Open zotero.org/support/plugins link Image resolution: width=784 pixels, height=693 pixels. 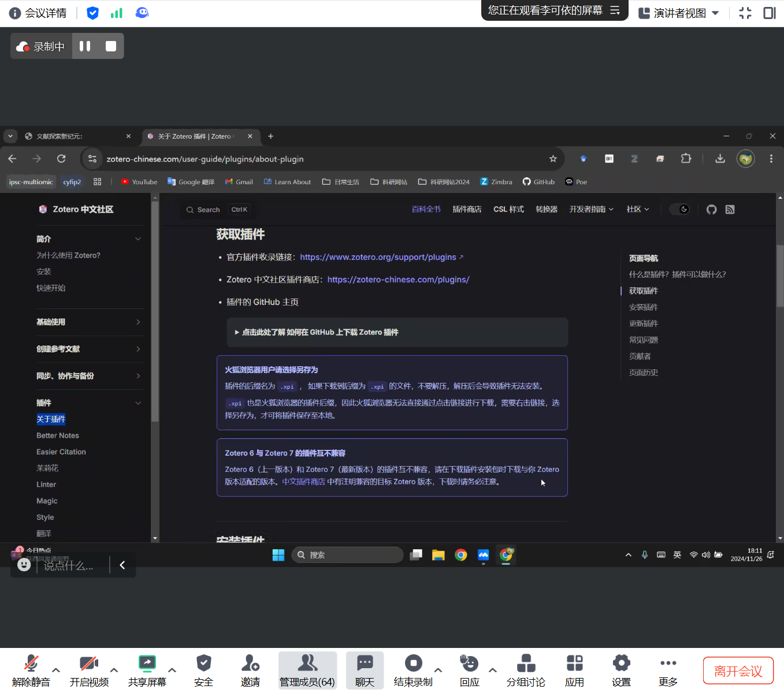[381, 257]
